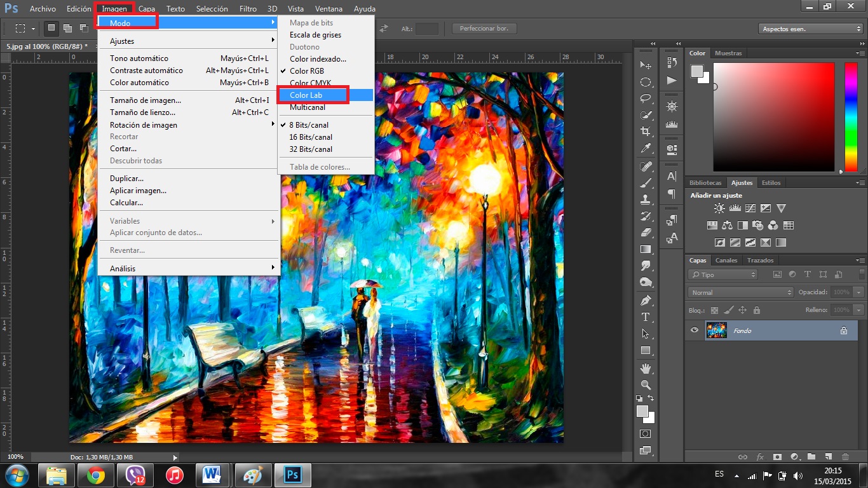868x488 pixels.
Task: Choose checked 8 Bits/canal option
Action: [309, 125]
